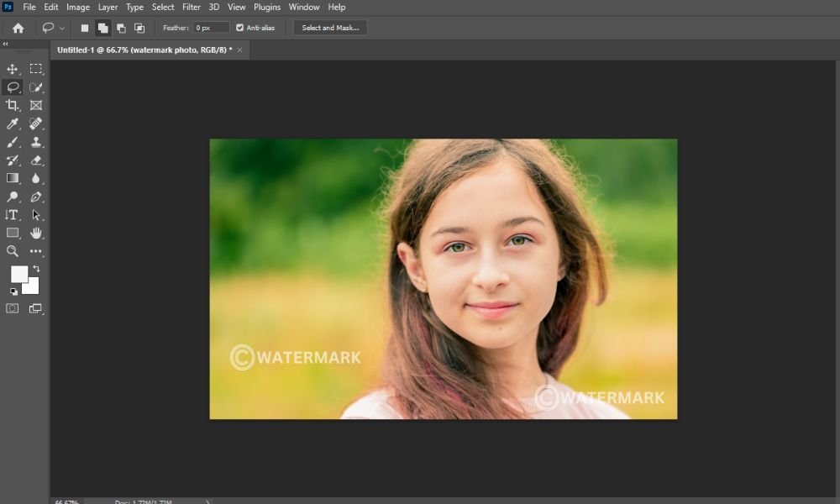Set the background color swatch

coord(33,287)
